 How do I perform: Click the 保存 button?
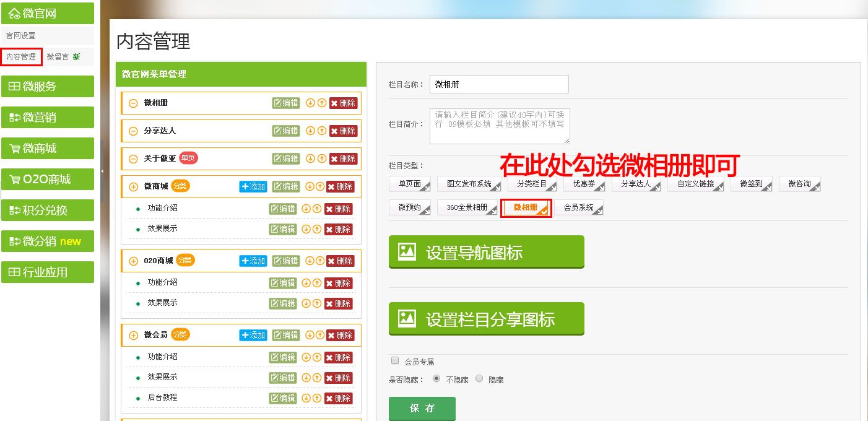click(x=422, y=409)
